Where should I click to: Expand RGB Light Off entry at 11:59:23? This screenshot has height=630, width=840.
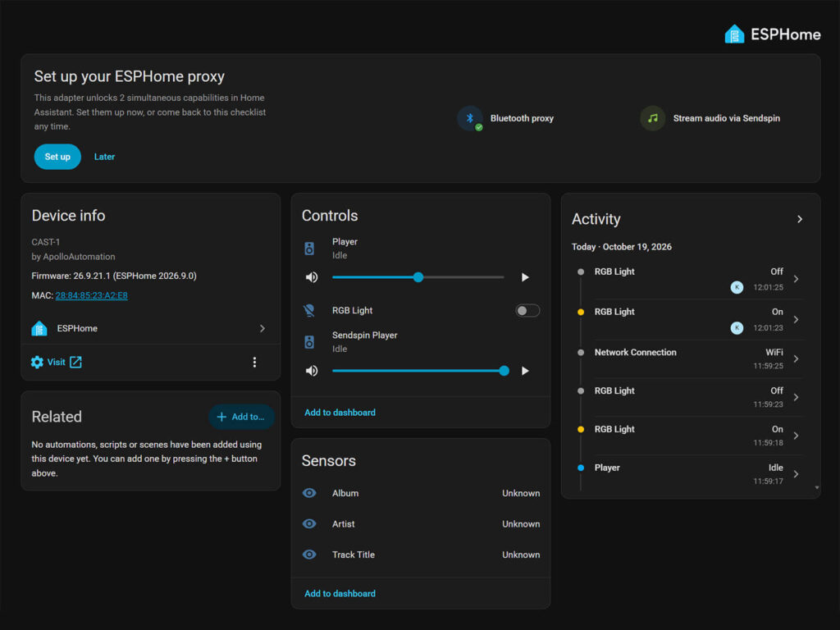click(x=796, y=398)
